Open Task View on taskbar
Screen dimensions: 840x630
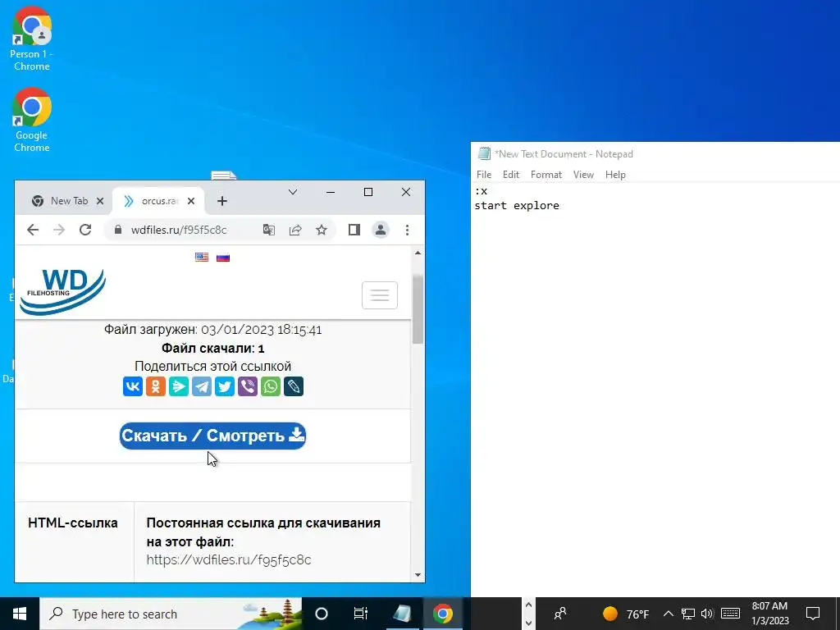361,614
